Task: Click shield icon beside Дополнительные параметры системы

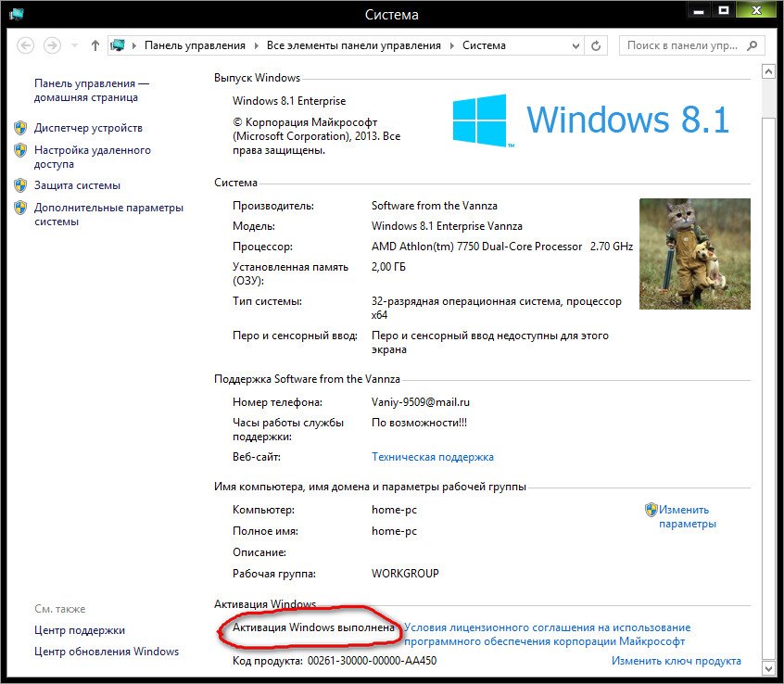Action: point(20,208)
